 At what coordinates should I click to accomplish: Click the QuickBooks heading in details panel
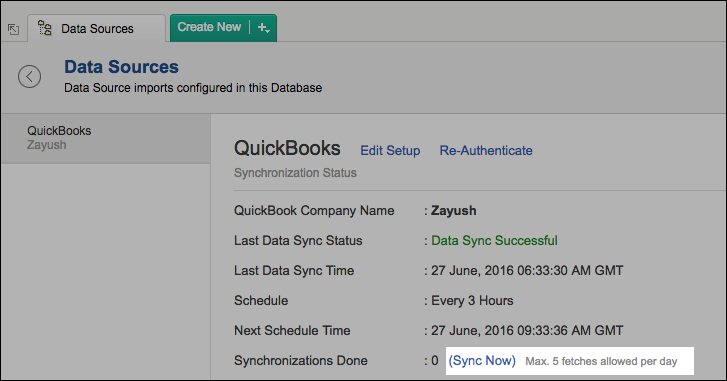pos(287,148)
